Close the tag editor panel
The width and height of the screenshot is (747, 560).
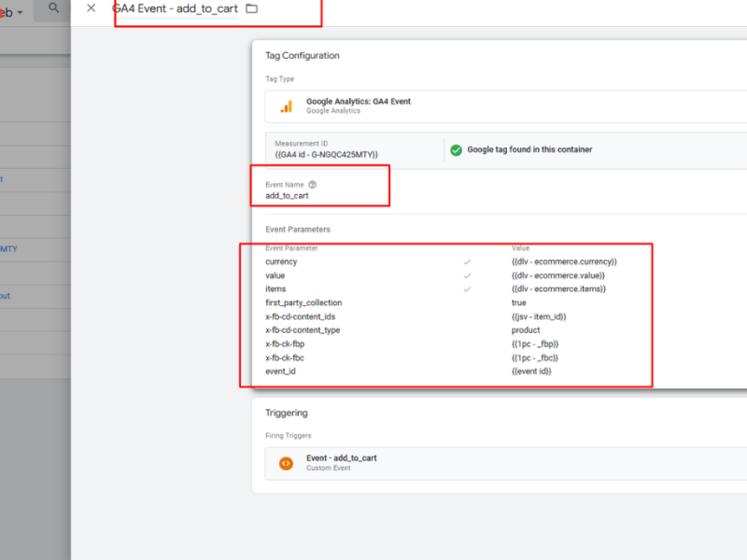tap(91, 8)
